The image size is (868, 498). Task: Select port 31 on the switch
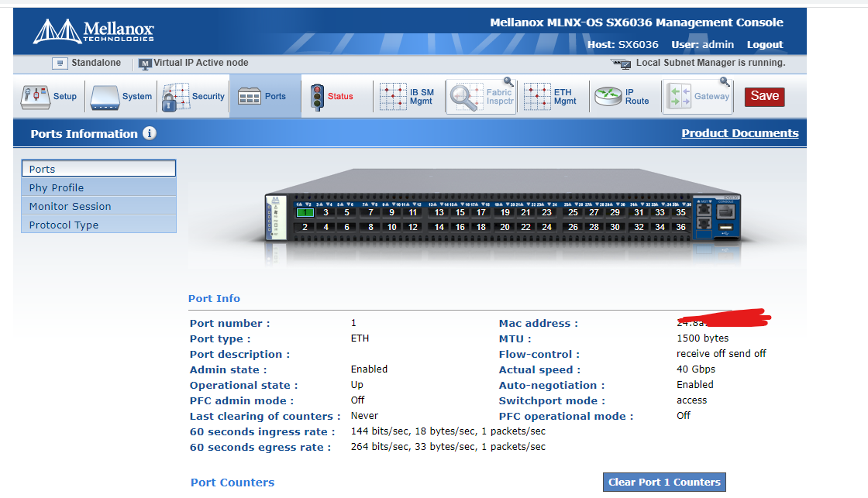coord(639,212)
